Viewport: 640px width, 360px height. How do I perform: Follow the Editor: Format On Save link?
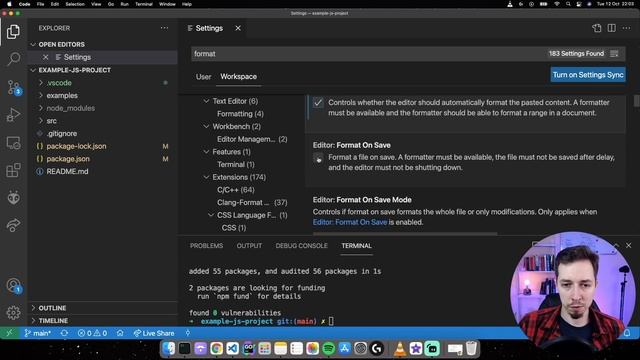(x=350, y=222)
